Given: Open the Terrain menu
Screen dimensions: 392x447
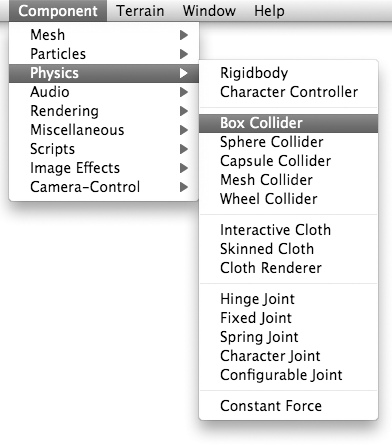Looking at the screenshot, I should [140, 11].
